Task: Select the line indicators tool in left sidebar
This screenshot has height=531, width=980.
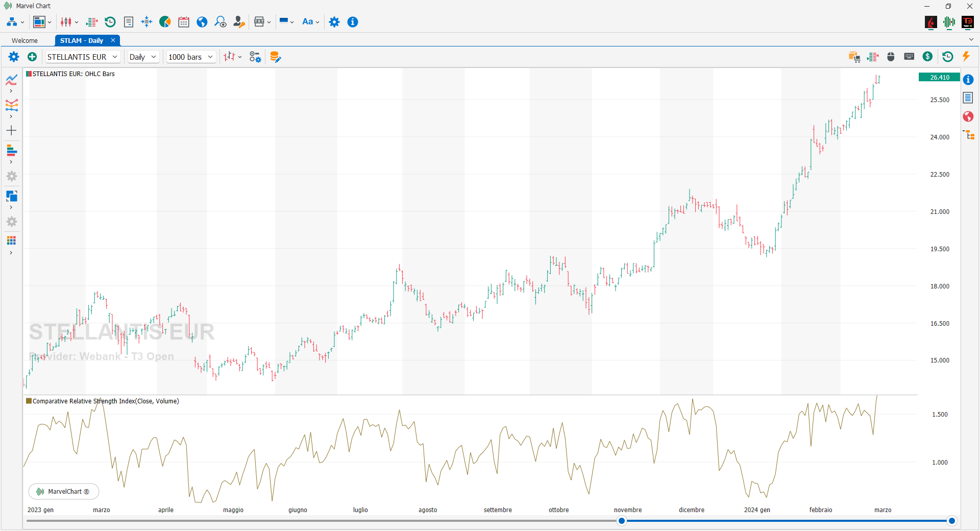Action: pyautogui.click(x=12, y=80)
